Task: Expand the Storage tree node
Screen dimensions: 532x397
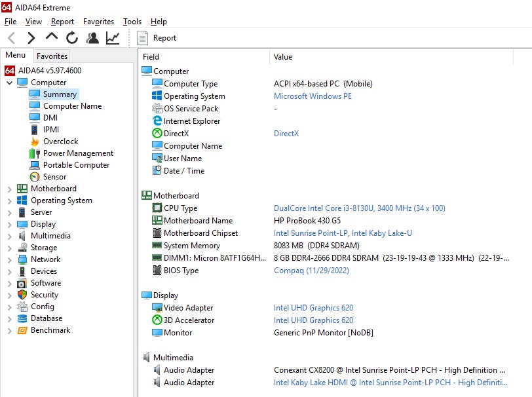Action: click(9, 248)
